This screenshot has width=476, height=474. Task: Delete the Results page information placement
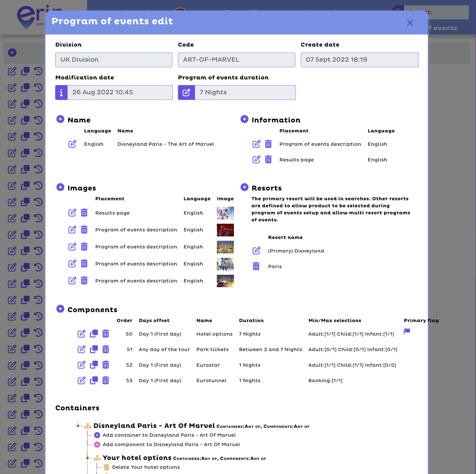(x=268, y=160)
